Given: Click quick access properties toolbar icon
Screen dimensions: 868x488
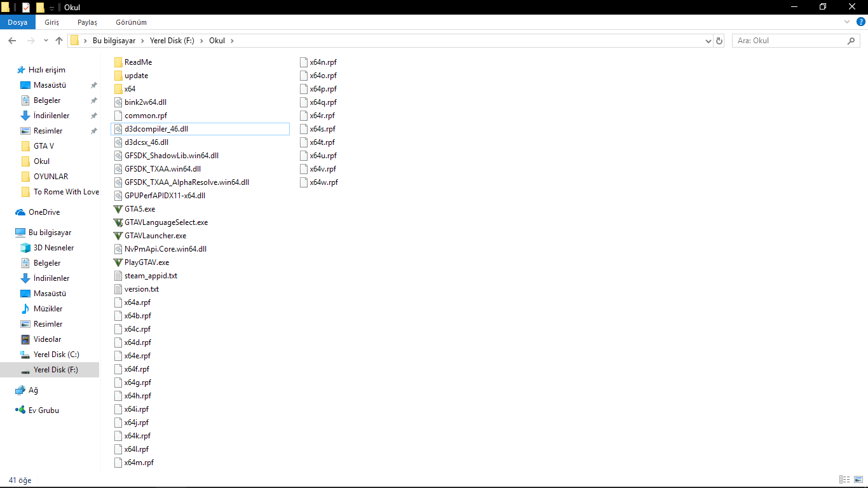Looking at the screenshot, I should pos(26,8).
